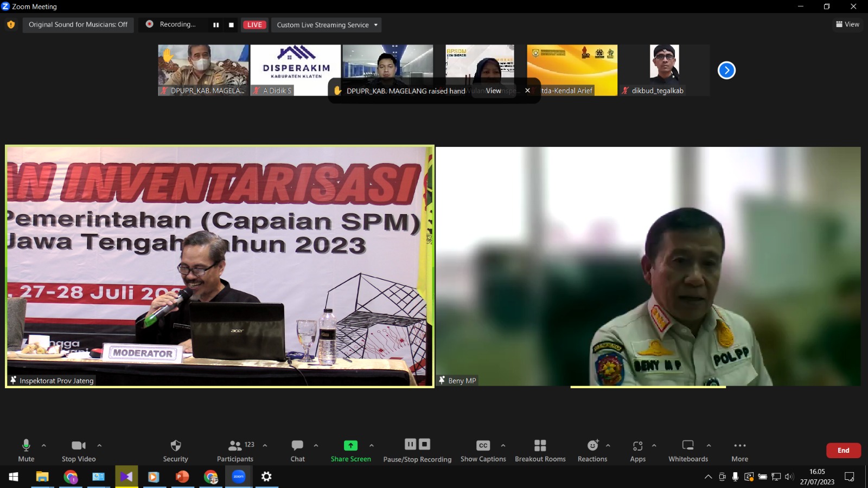
Task: Click the red End meeting button
Action: pyautogui.click(x=843, y=451)
